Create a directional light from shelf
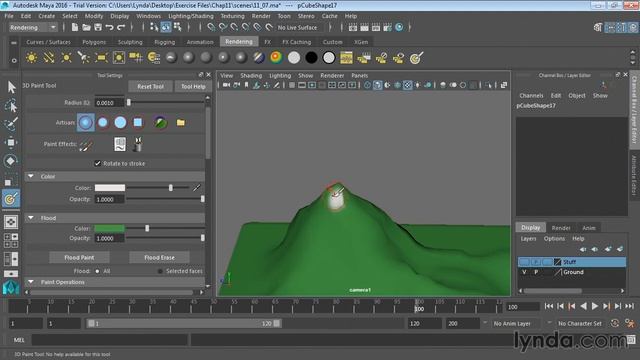The image size is (640, 360). (49, 58)
